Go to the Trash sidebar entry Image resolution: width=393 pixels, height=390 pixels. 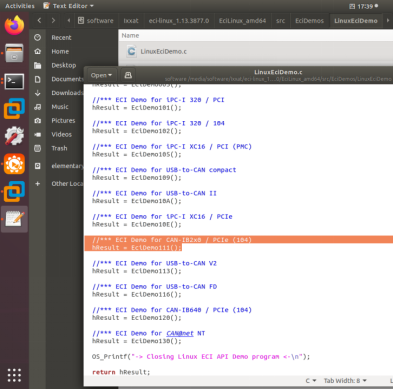coord(59,148)
